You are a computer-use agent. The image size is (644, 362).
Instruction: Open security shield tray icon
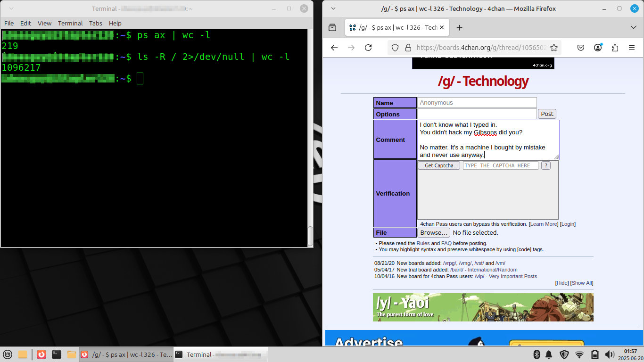(564, 354)
